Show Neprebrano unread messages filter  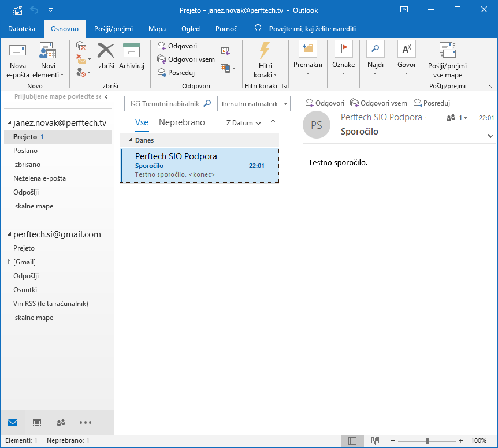[181, 122]
